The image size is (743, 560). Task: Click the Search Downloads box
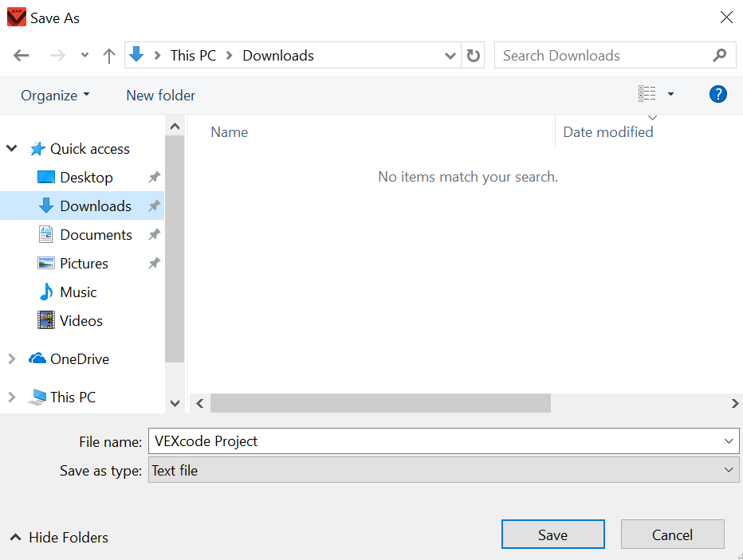click(606, 55)
